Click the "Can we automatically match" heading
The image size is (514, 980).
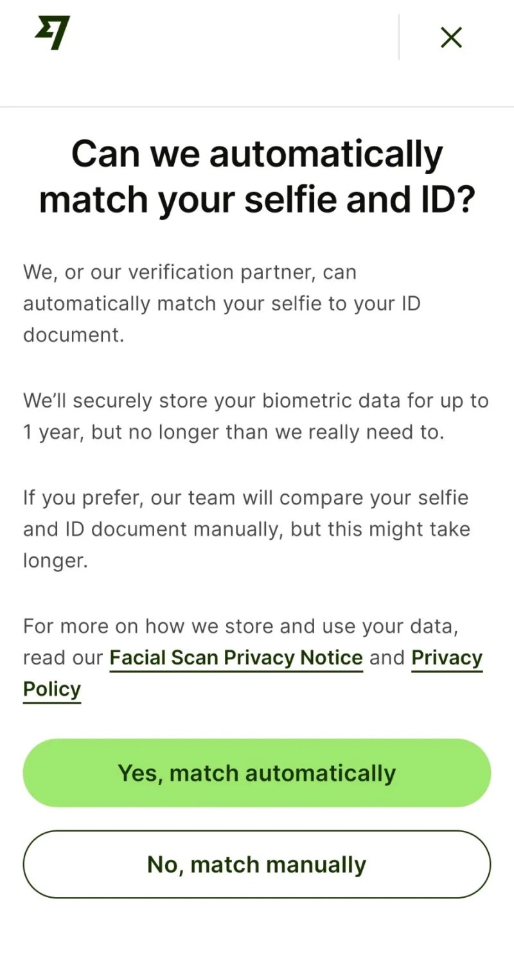(257, 177)
